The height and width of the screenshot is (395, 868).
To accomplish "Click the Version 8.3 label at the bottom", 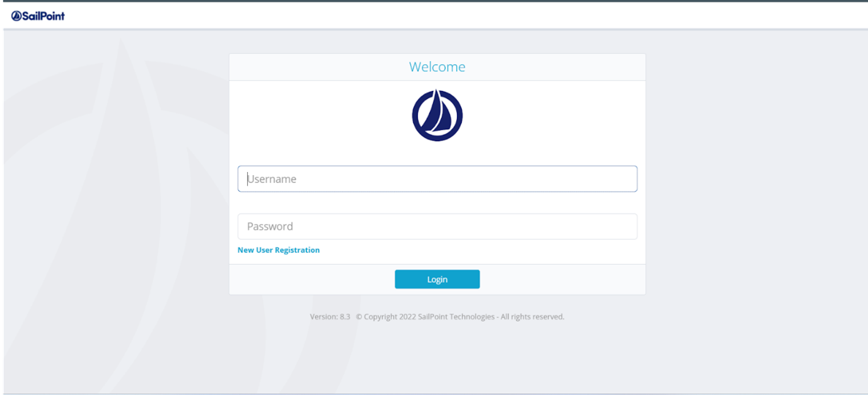I will [328, 316].
